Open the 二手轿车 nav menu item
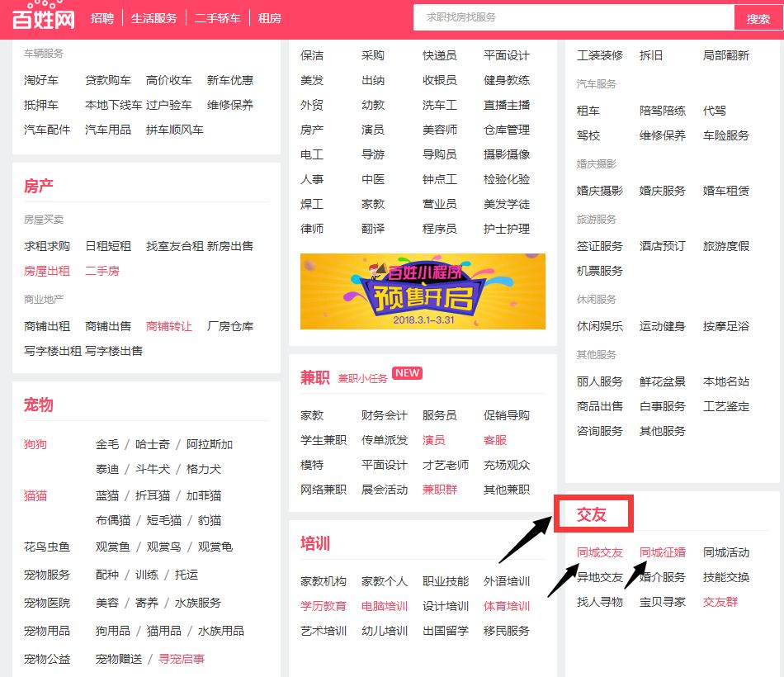The height and width of the screenshot is (677, 784). tap(218, 18)
